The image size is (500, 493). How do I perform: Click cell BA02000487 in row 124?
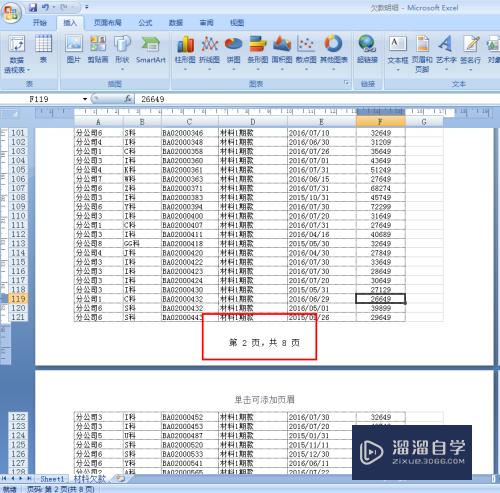coord(190,435)
